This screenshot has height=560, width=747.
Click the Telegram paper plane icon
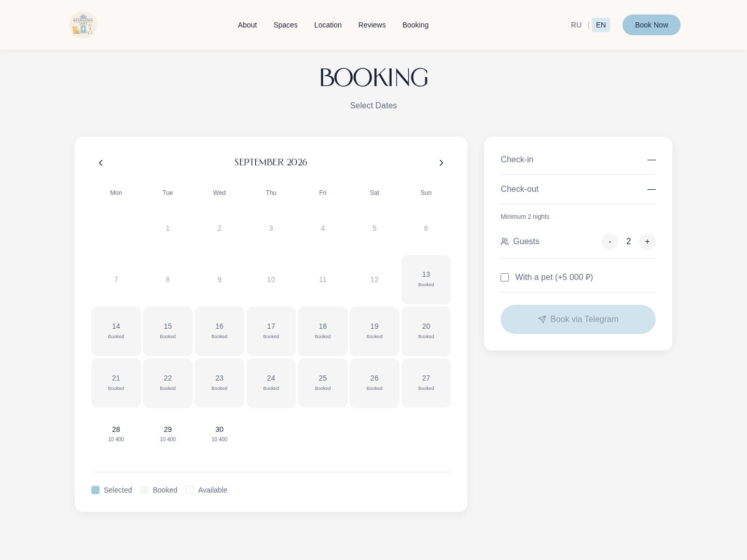[542, 319]
